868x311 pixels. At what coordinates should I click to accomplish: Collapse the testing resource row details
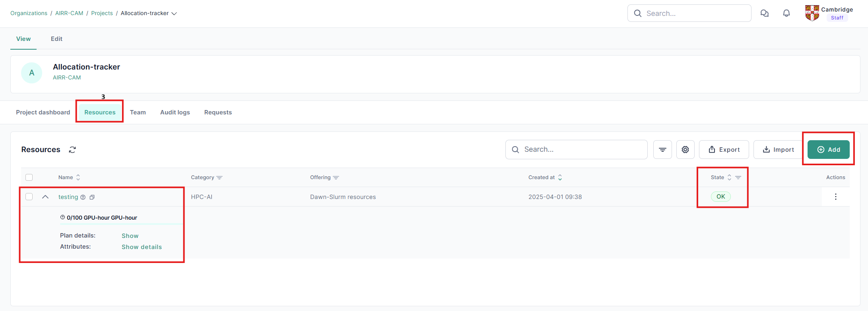[45, 197]
